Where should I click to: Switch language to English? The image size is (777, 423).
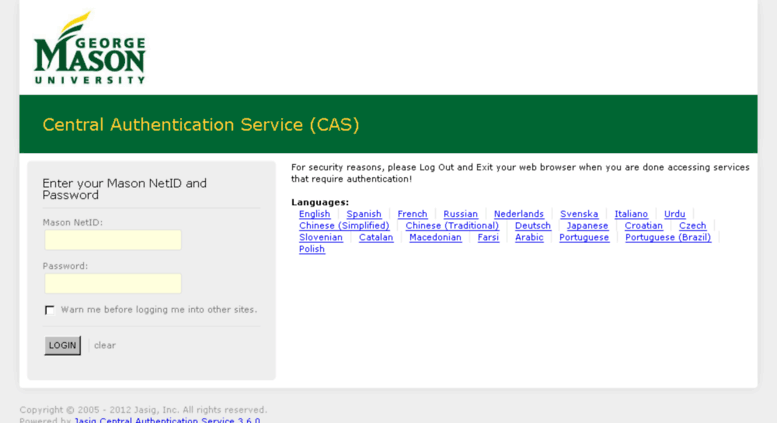click(x=315, y=214)
